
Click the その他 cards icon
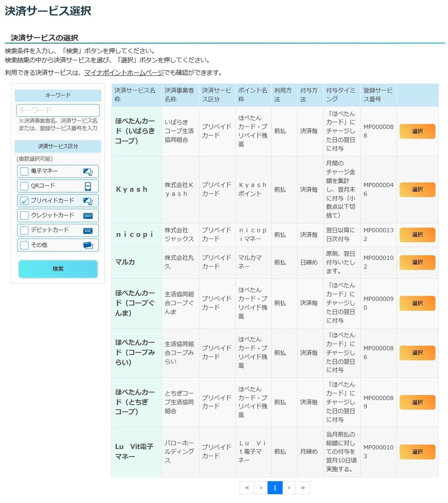pyautogui.click(x=88, y=245)
